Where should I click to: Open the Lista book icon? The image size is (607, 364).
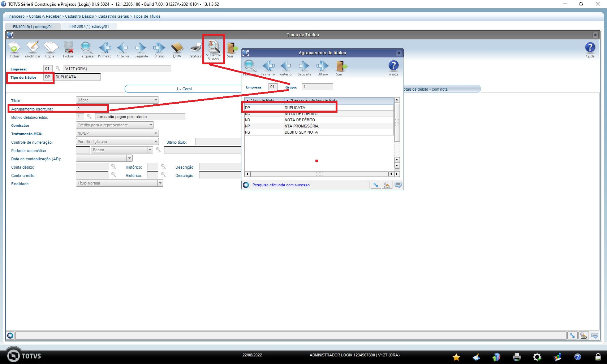point(177,49)
